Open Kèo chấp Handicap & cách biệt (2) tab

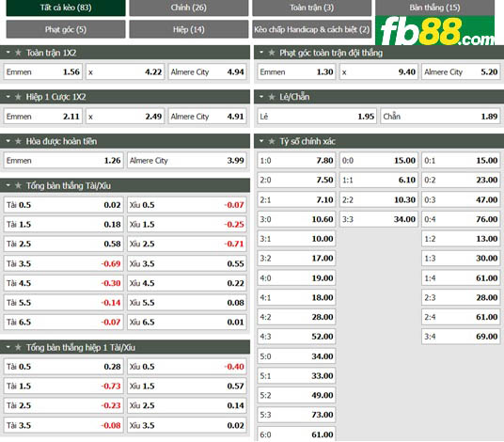[312, 29]
